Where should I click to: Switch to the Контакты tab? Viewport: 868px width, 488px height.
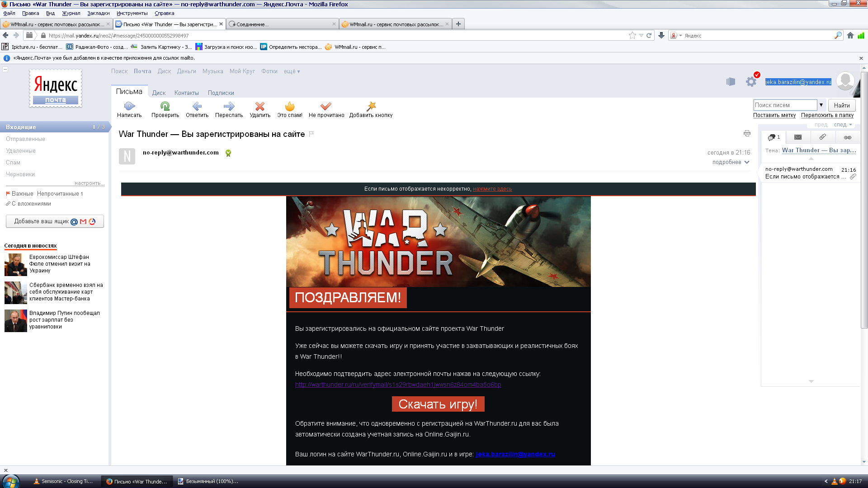(186, 93)
